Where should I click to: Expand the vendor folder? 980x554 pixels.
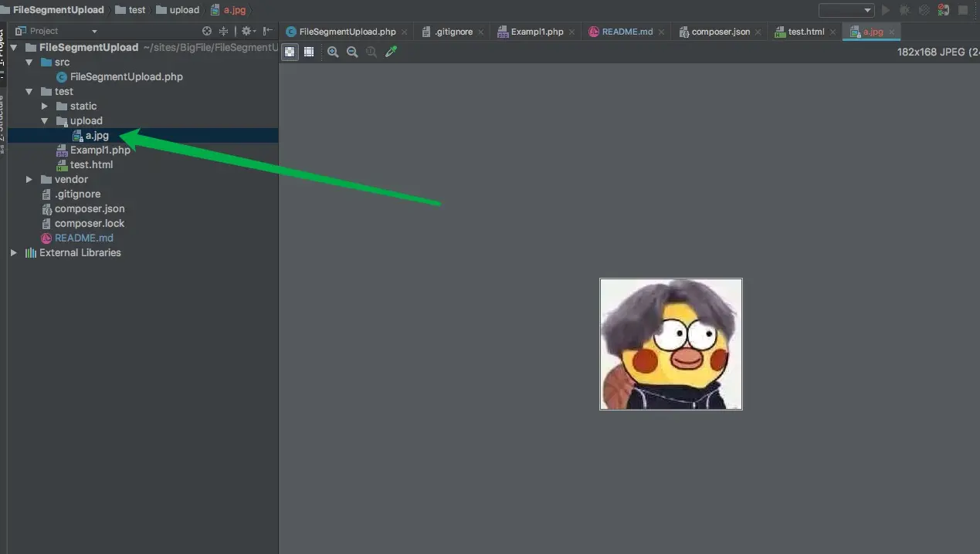coord(29,179)
